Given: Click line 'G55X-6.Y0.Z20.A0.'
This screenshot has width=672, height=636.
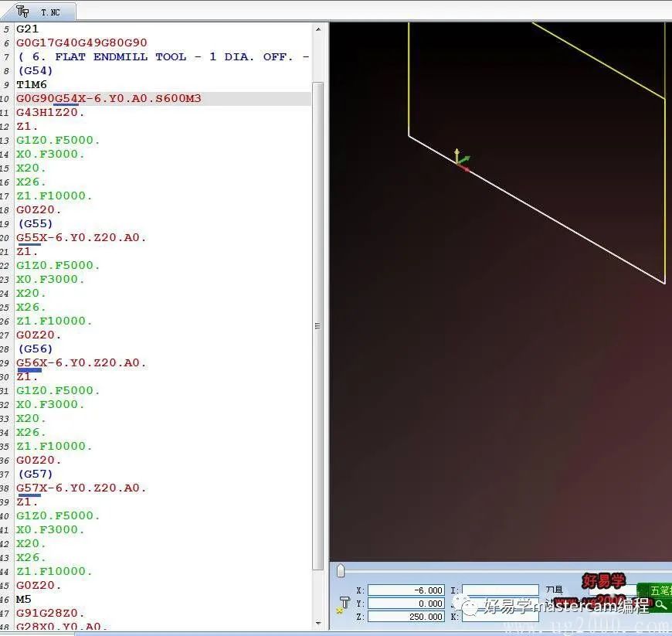Looking at the screenshot, I should click(81, 237).
